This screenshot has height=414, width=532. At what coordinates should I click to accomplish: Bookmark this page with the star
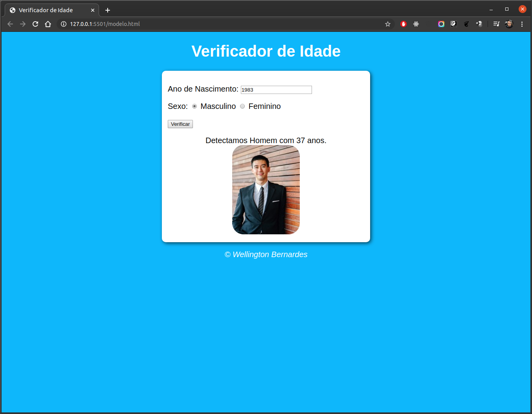388,24
